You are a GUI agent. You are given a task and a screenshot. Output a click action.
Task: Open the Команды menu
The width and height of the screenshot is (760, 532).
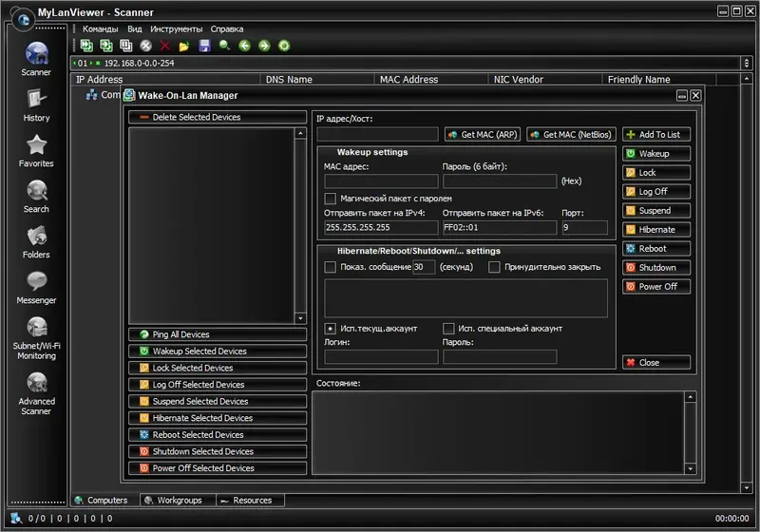point(100,29)
